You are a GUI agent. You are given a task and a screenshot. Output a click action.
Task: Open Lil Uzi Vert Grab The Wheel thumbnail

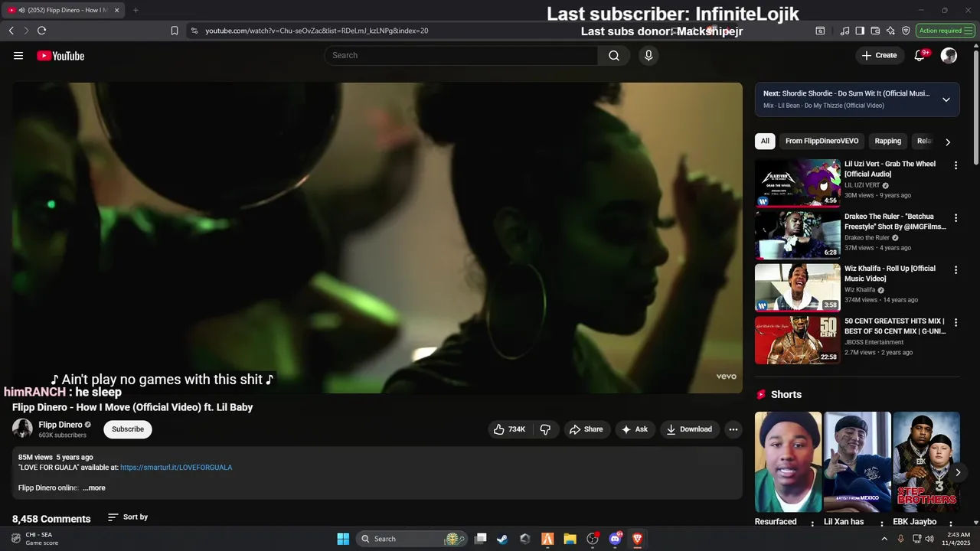click(x=798, y=183)
